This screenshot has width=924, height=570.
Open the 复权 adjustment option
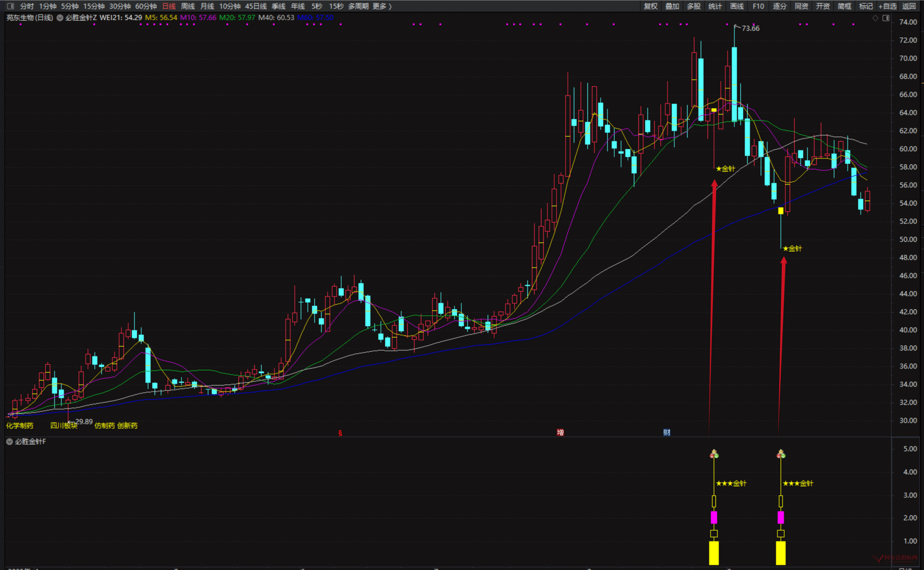pyautogui.click(x=650, y=6)
